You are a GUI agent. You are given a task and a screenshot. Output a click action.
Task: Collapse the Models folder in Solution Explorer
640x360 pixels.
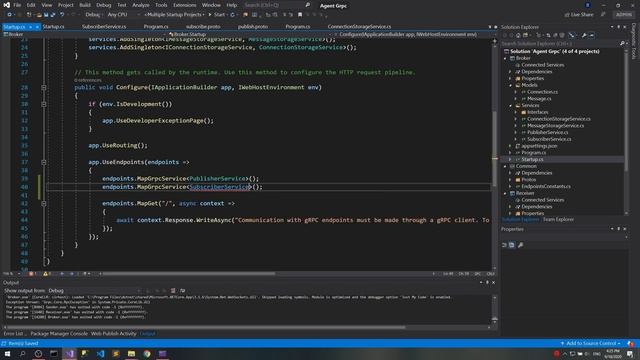pos(511,85)
